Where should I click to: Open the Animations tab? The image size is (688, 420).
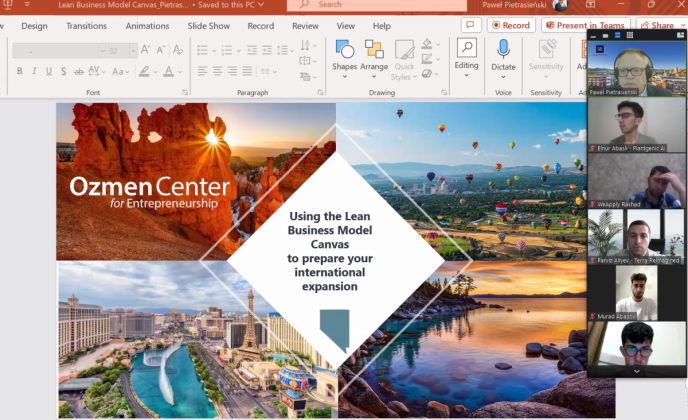coord(147,26)
